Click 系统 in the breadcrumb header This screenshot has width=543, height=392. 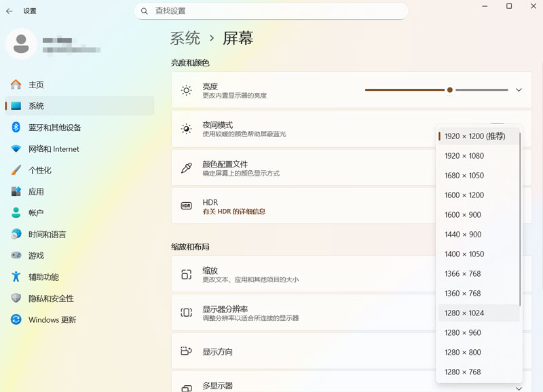tap(185, 38)
